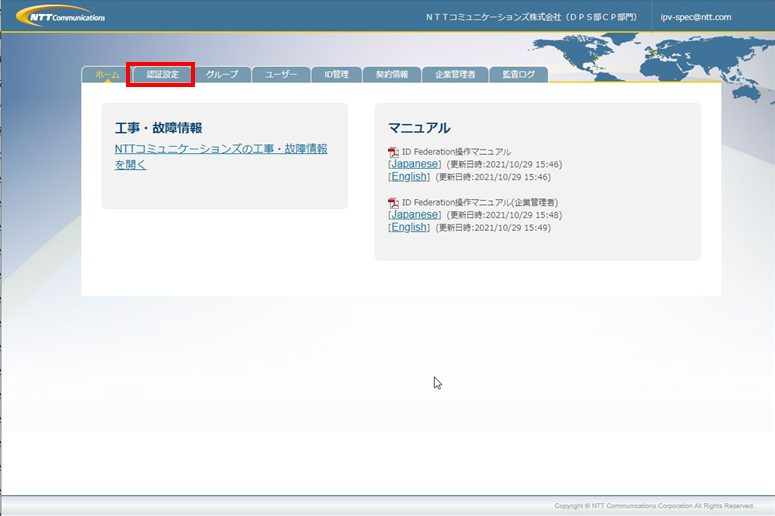Click PDF icon beside 企業管理者 manual
The height and width of the screenshot is (516, 775).
tap(393, 203)
